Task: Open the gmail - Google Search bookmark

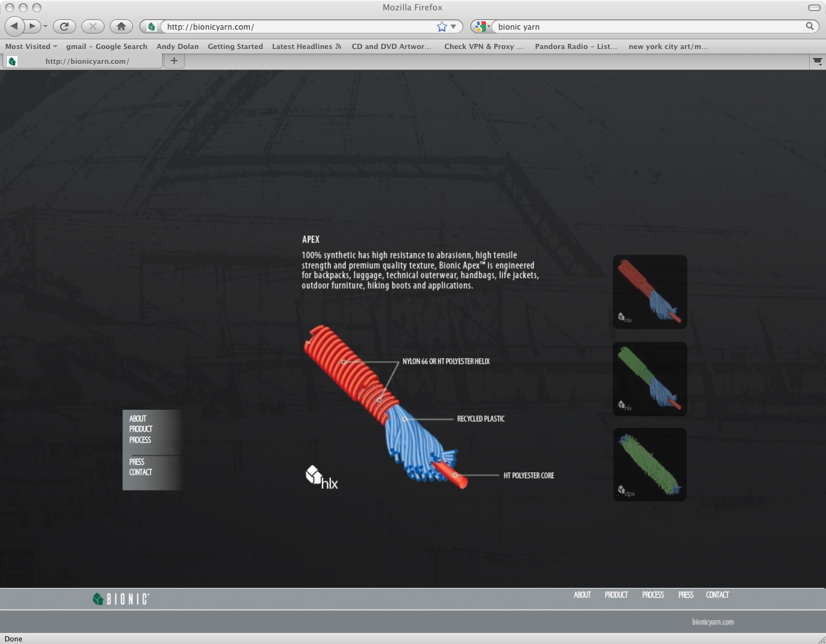Action: [x=106, y=46]
